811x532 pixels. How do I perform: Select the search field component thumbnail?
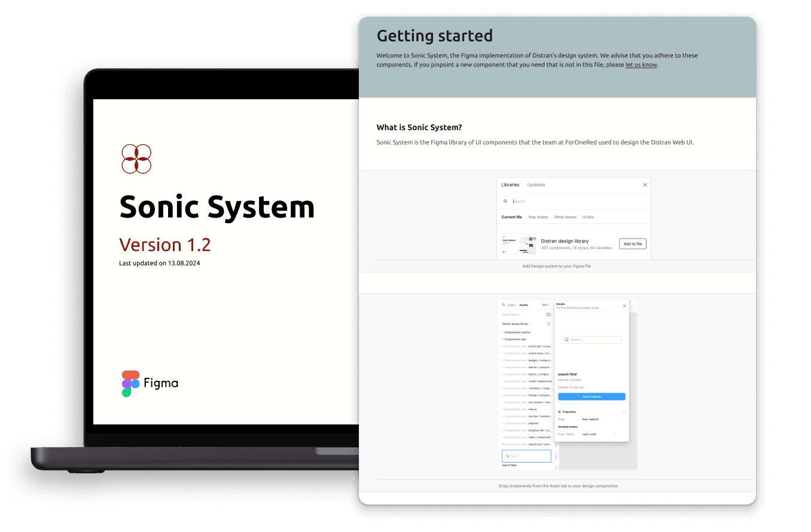coord(526,456)
